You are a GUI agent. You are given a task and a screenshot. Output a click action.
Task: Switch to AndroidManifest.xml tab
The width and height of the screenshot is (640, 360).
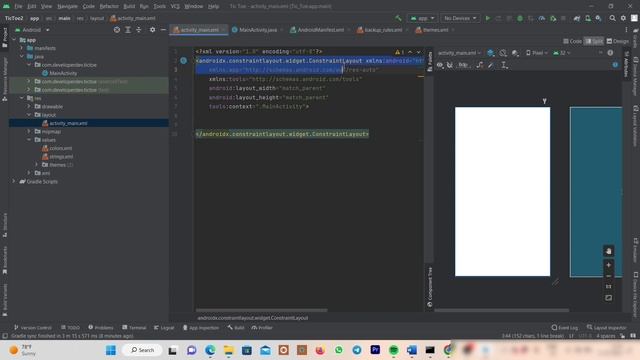coord(320,30)
